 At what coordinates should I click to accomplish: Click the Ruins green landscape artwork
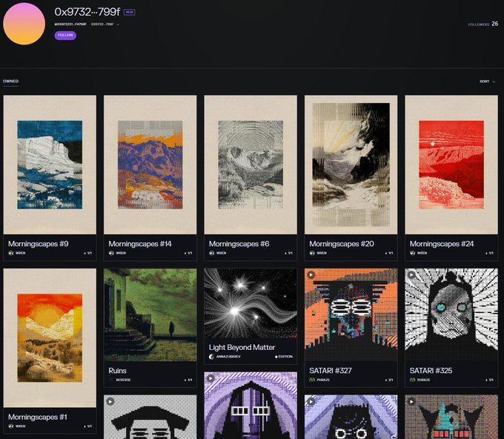tap(150, 315)
